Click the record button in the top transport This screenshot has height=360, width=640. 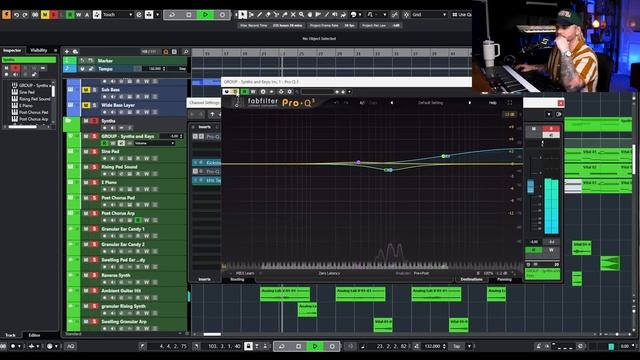[222, 15]
